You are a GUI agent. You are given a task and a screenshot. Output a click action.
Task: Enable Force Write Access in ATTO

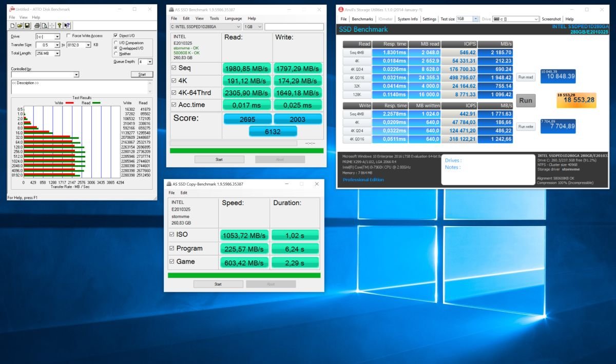coord(68,36)
